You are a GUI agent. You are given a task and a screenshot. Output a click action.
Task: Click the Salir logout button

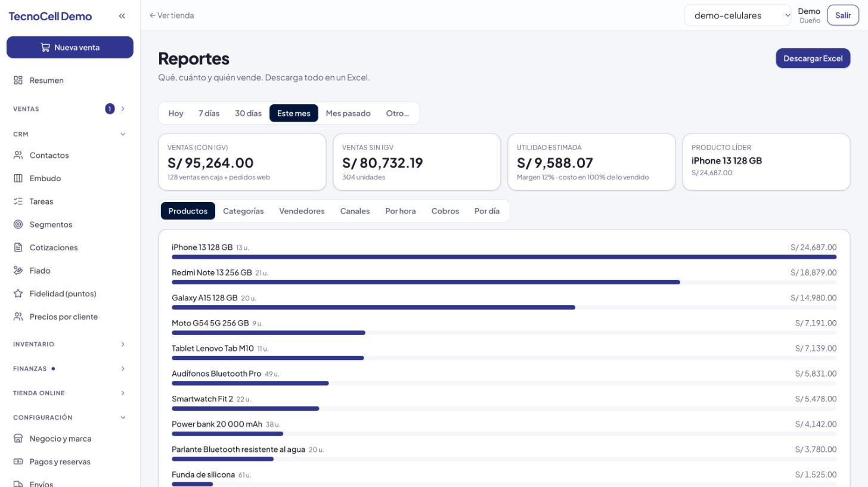pyautogui.click(x=843, y=15)
